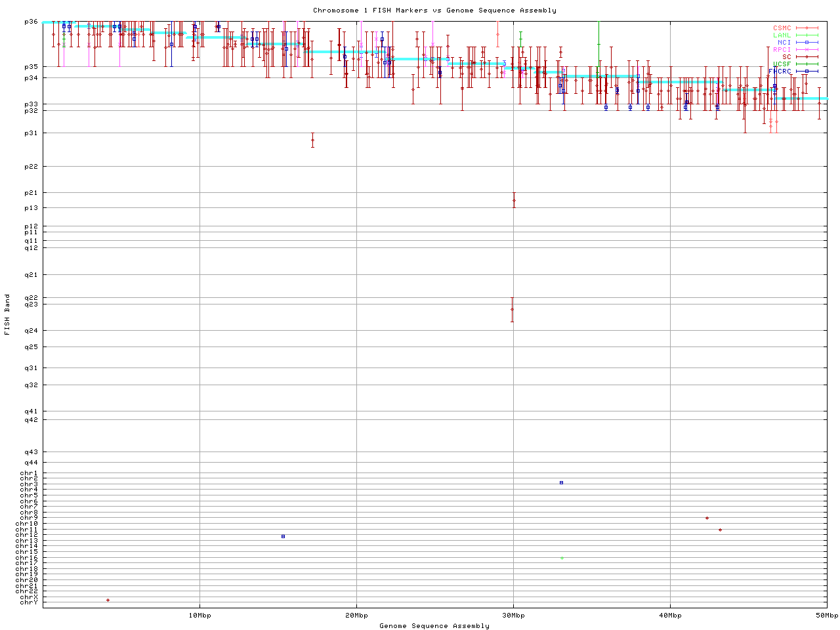Select the green data point on chr16 row
Screen dimensions: 840x630
(x=562, y=558)
